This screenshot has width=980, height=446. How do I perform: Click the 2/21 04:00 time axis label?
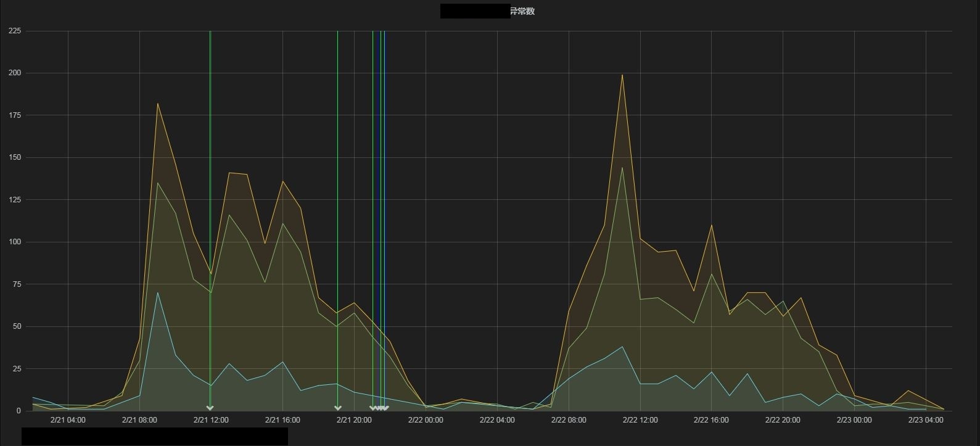click(68, 420)
